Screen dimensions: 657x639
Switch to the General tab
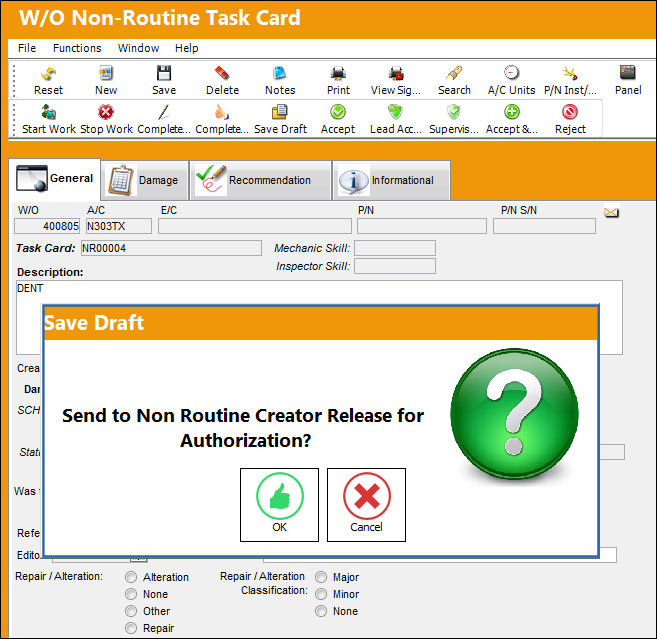click(54, 179)
